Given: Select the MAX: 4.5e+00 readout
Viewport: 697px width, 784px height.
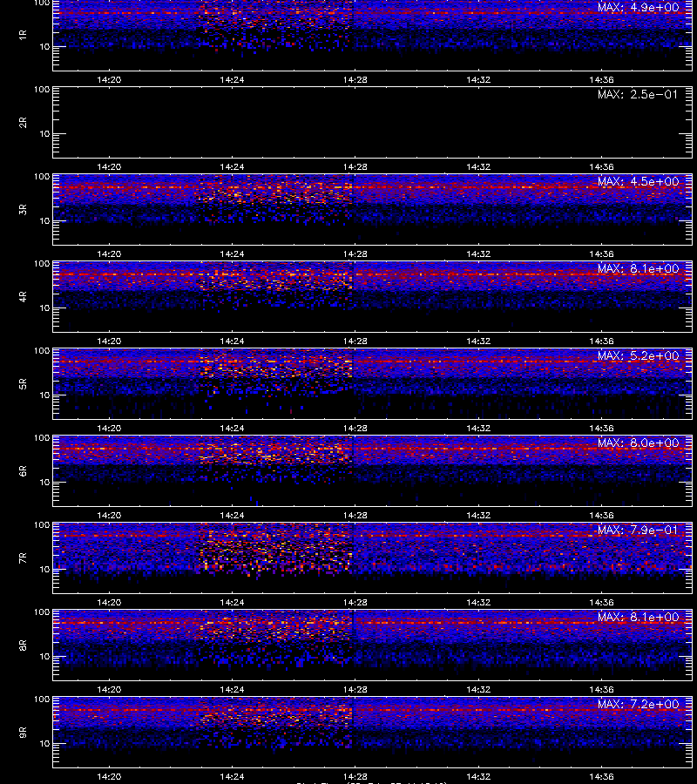Looking at the screenshot, I should [x=638, y=181].
